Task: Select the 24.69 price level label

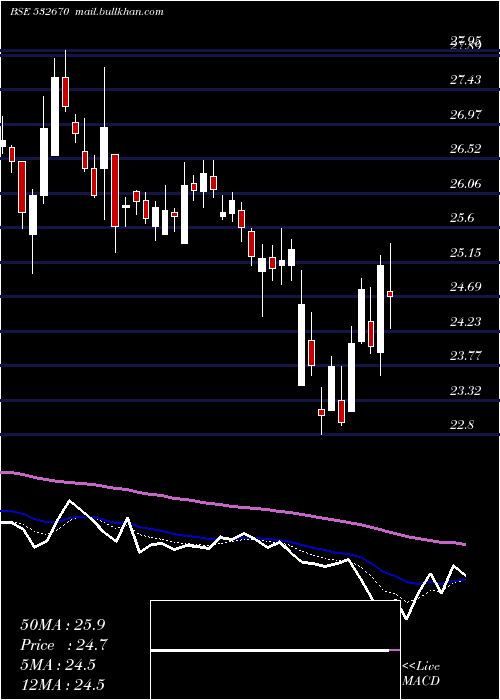Action: (x=465, y=287)
